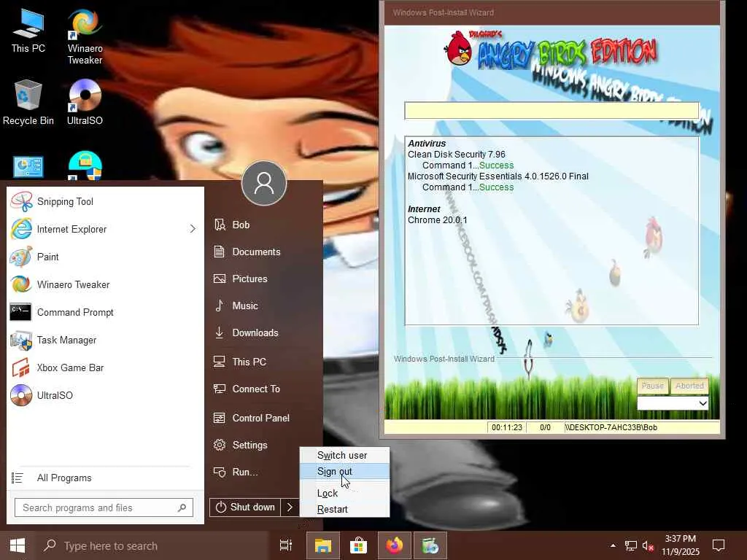Click the "Clean Disk Security 7.96" line
The image size is (747, 560).
point(457,155)
